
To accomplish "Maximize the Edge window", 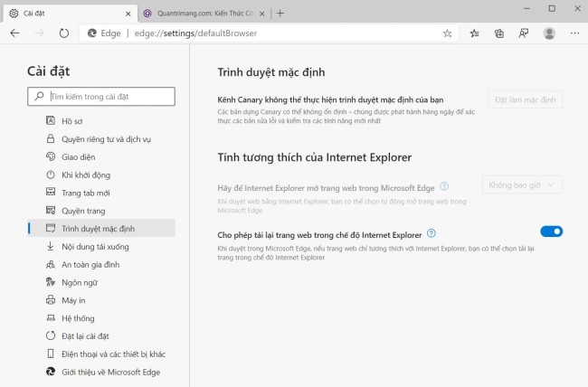I will (x=552, y=8).
